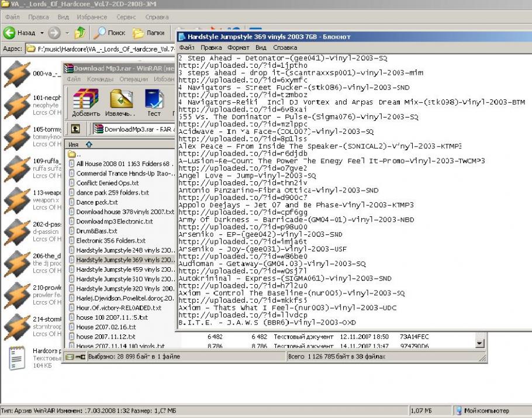Click the Explorer address bar path field

pyautogui.click(x=101, y=49)
